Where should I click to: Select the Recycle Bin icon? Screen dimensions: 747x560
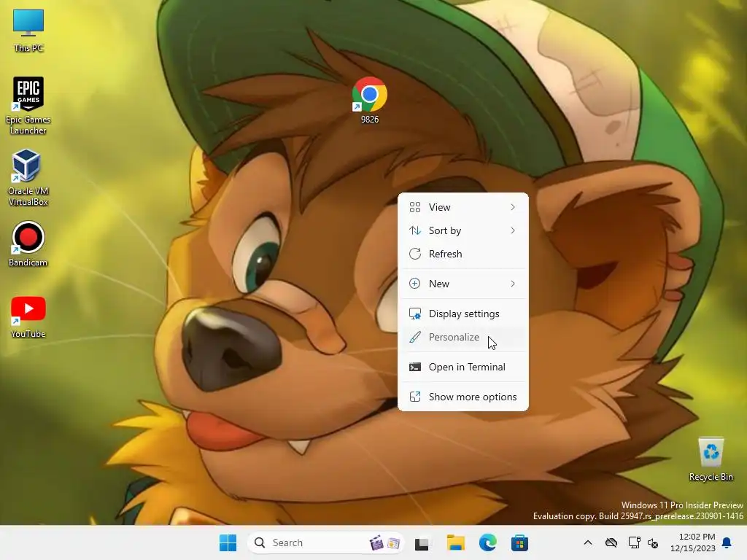(711, 459)
